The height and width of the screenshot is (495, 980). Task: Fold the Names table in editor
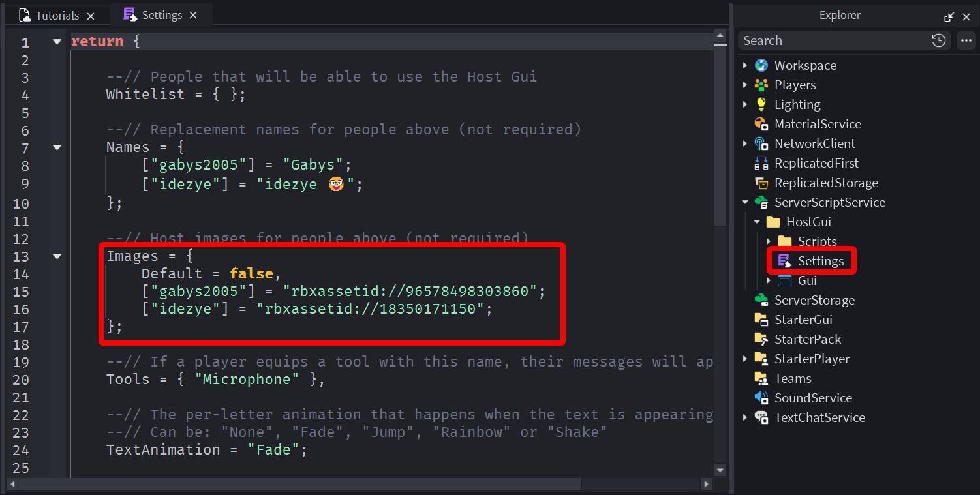pyautogui.click(x=57, y=147)
